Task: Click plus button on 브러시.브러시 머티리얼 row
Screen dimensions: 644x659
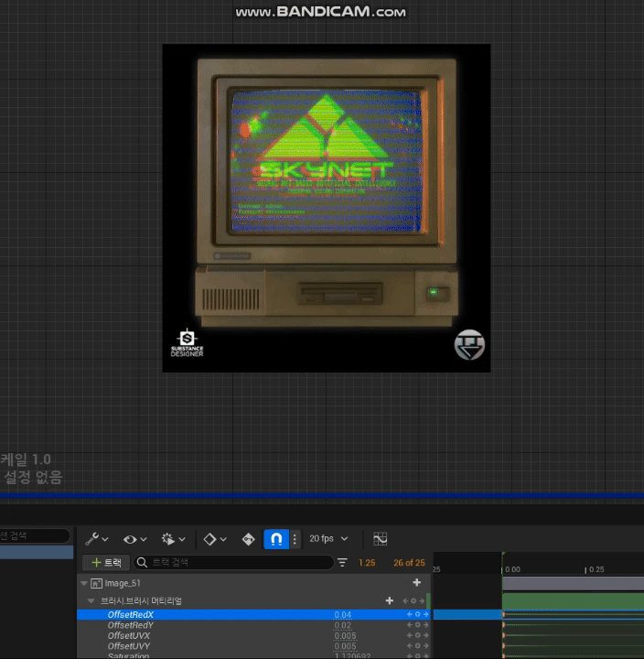Action: click(390, 601)
